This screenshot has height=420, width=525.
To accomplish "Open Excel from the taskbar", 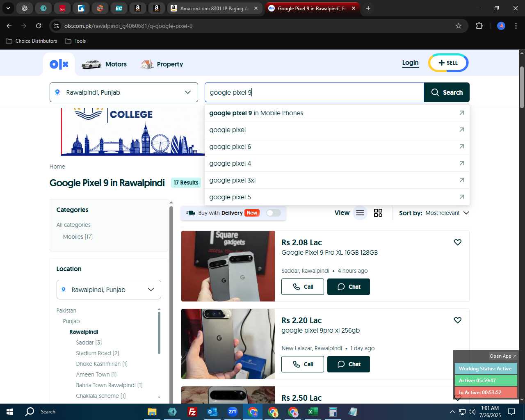I will 313,412.
